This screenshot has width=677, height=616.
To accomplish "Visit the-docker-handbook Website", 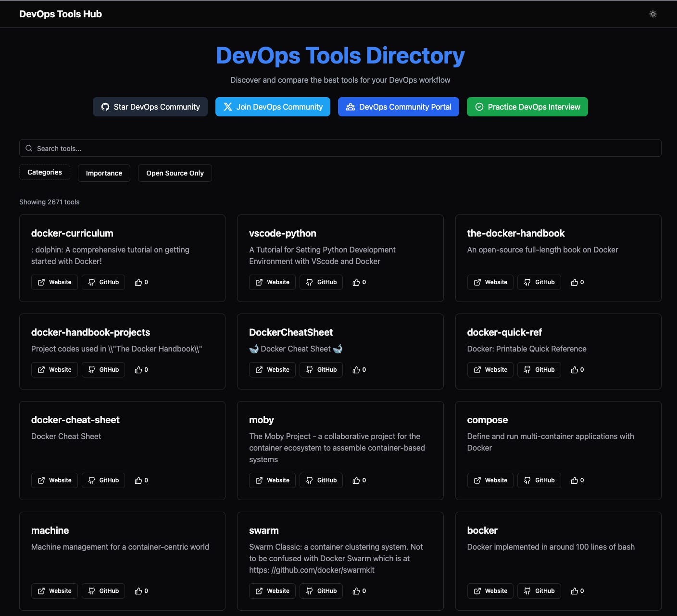I will pos(490,282).
